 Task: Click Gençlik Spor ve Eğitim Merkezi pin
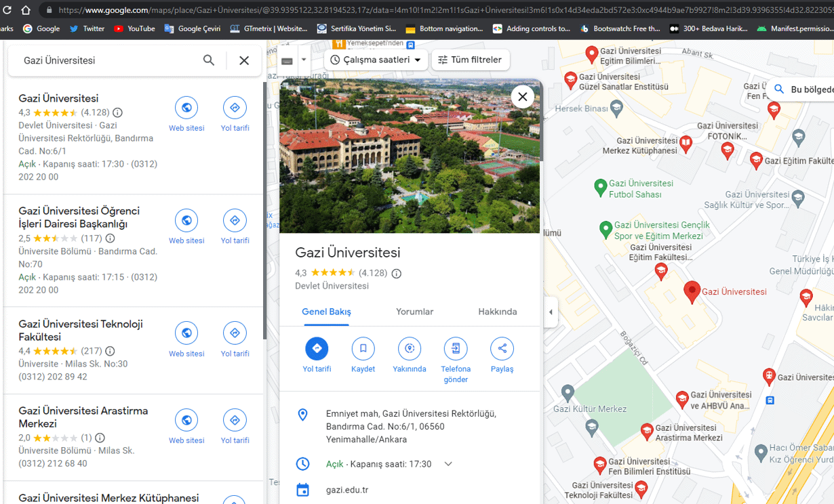coord(606,230)
